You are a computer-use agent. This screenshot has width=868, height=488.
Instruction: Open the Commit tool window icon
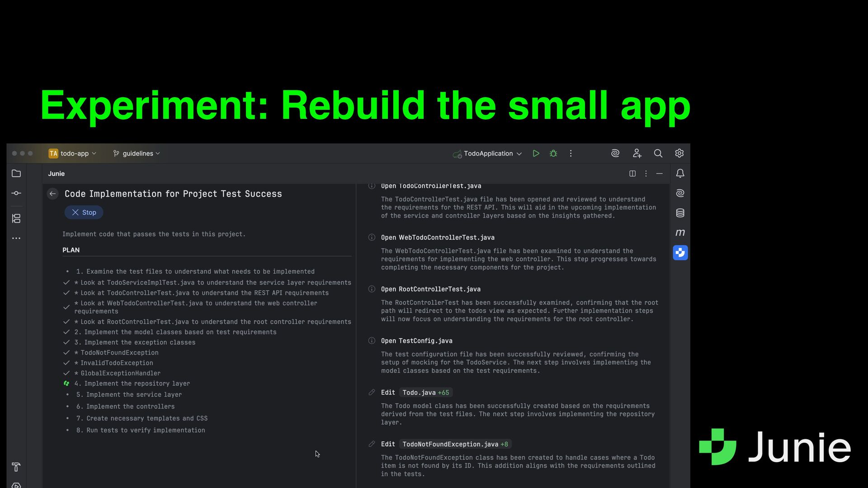tap(16, 193)
